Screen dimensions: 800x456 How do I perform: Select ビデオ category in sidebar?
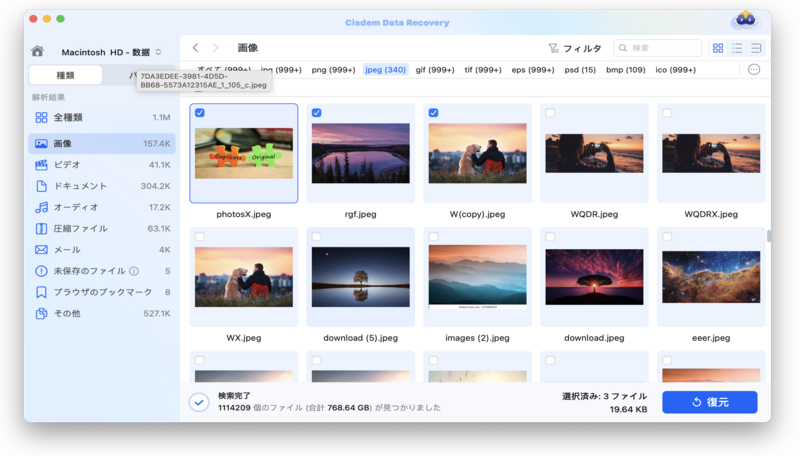click(67, 165)
